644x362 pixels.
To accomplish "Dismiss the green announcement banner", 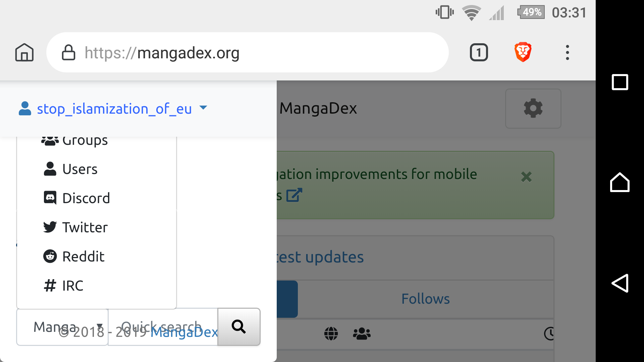I will [x=526, y=177].
